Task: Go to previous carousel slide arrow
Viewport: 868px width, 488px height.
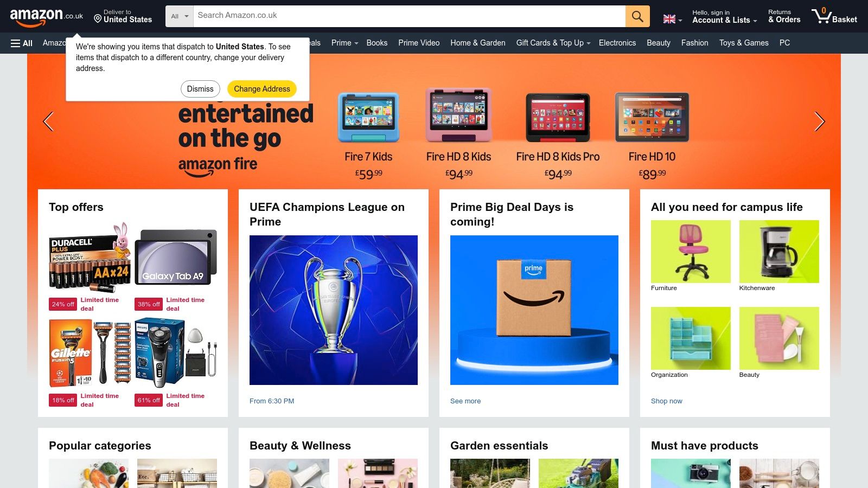Action: pos(48,121)
